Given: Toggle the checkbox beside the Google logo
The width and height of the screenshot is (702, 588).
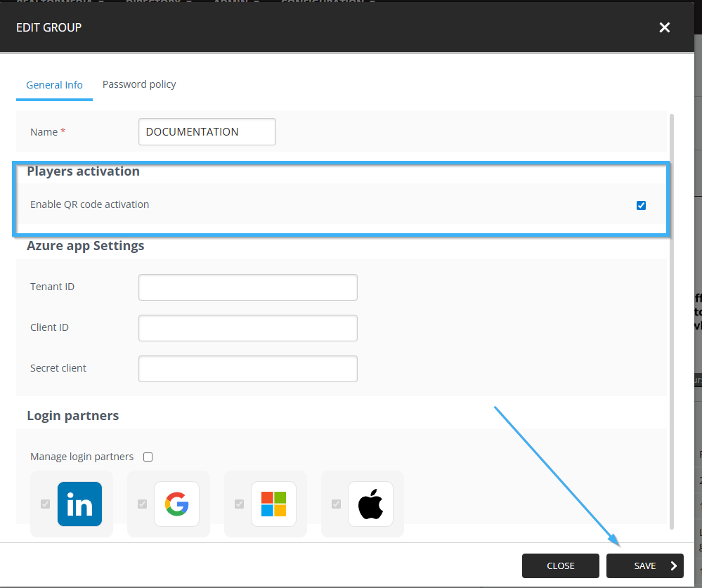Looking at the screenshot, I should 143,504.
